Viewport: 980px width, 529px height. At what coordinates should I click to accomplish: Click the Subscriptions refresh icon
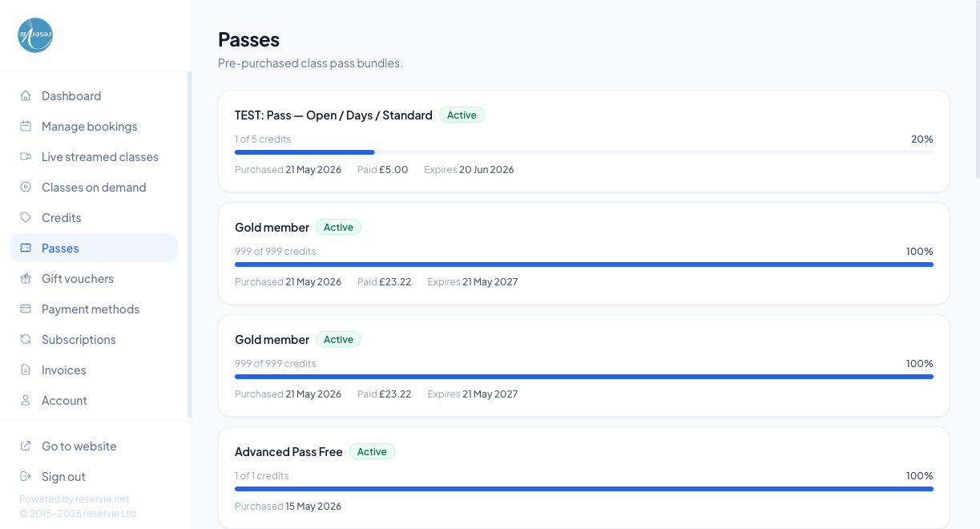(x=26, y=339)
